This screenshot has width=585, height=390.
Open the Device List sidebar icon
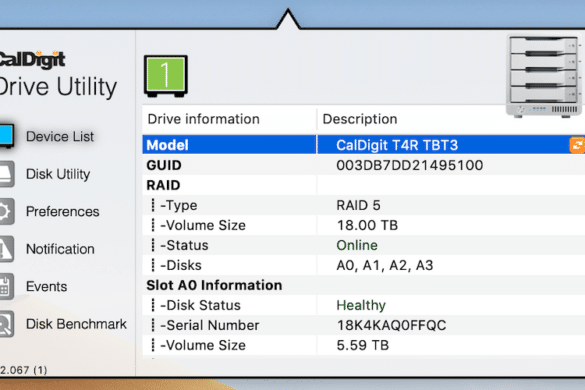coord(7,136)
